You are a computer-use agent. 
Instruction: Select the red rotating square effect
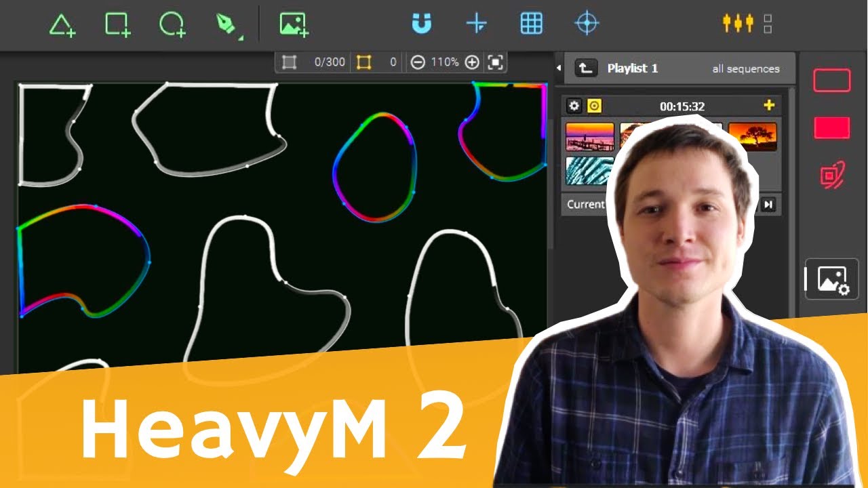[x=832, y=176]
